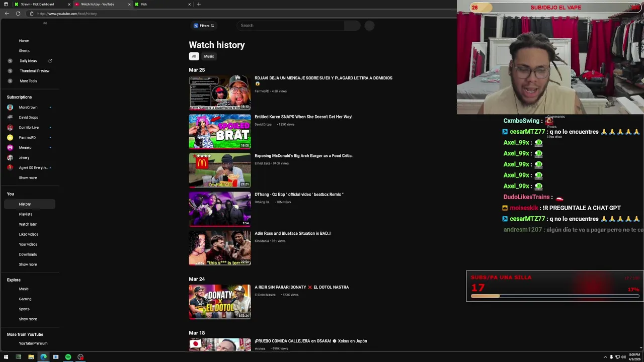Open the Filters button above Watch history
Screen dimensions: 644x362
(204, 26)
